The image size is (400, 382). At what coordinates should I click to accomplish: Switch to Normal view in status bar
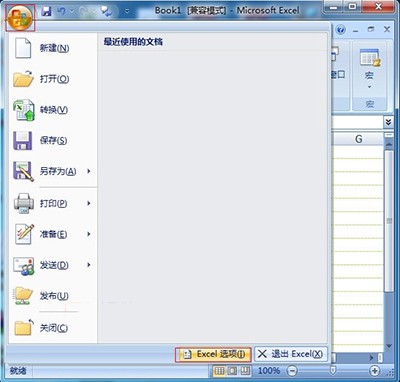tap(219, 370)
